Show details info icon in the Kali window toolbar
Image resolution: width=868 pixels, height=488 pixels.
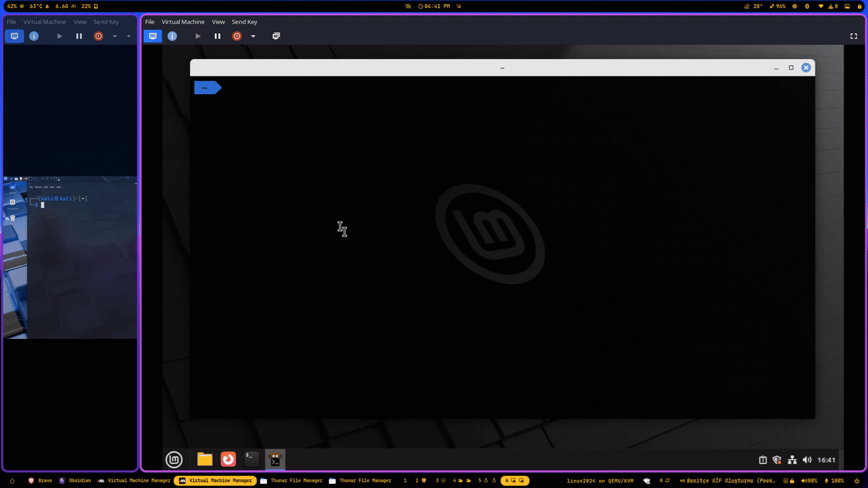[34, 36]
